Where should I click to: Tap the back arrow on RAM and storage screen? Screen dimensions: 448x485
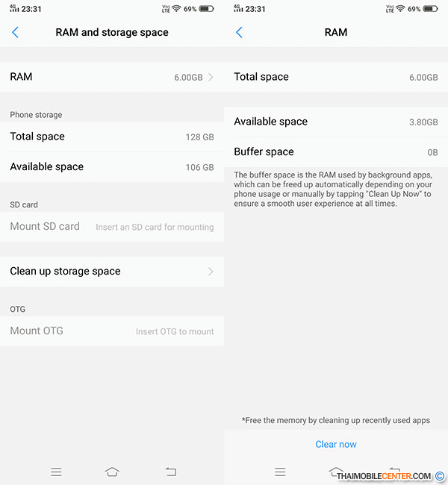tap(15, 32)
